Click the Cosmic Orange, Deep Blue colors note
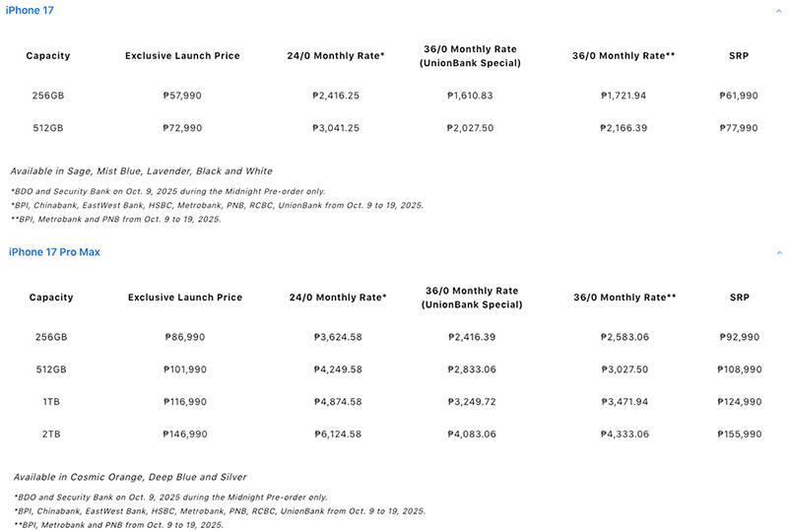The height and width of the screenshot is (532, 788). click(127, 478)
